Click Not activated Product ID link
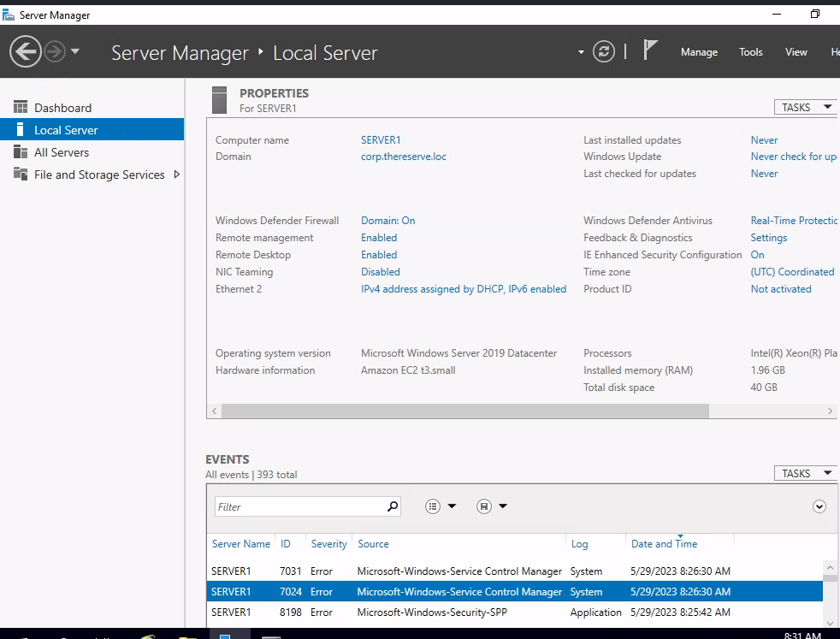The width and height of the screenshot is (840, 639). click(x=781, y=289)
